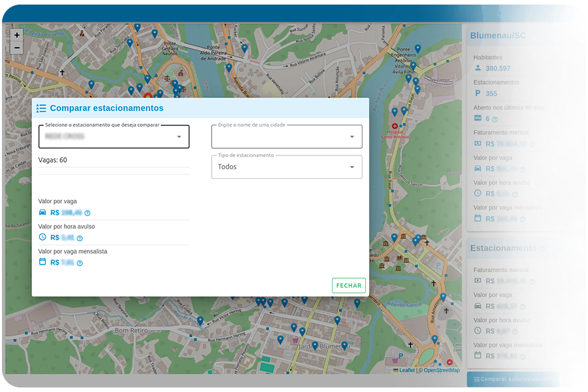
Task: Click the Comparar estacionamentos button
Action: [514, 379]
